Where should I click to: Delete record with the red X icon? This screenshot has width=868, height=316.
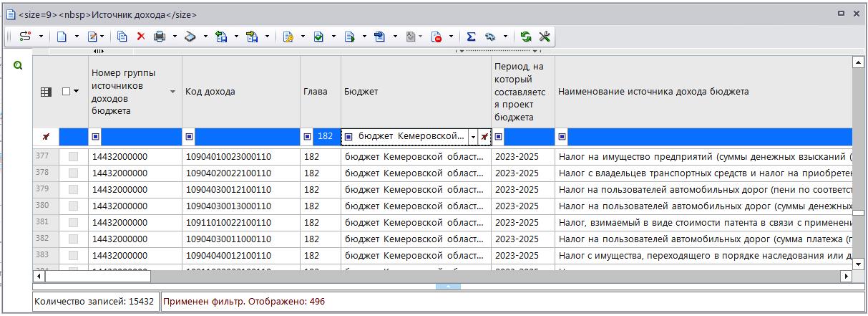[x=141, y=36]
